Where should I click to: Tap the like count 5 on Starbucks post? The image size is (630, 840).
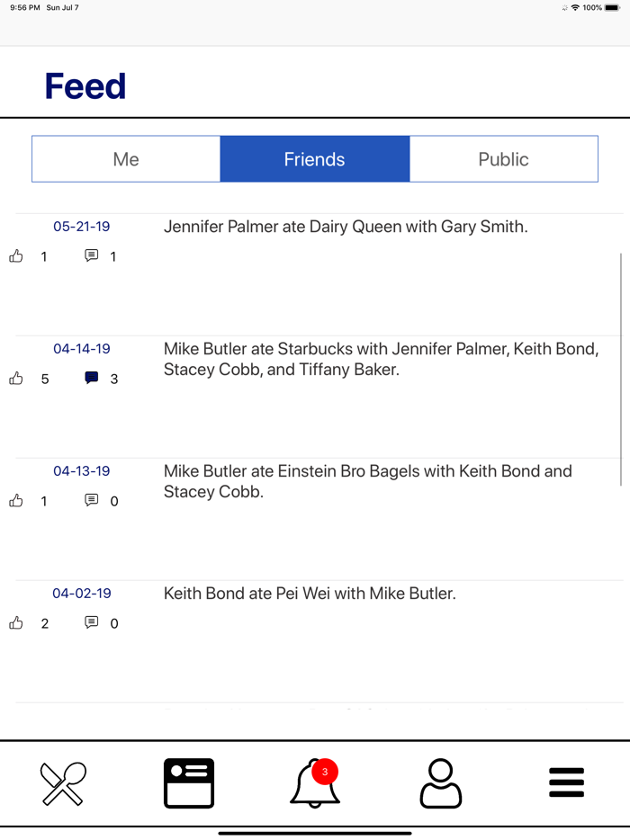click(45, 380)
